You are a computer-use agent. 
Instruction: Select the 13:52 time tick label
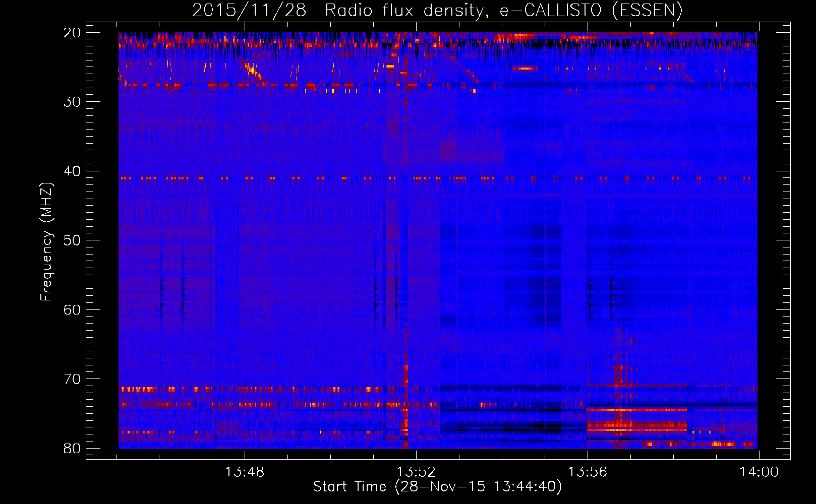click(416, 472)
